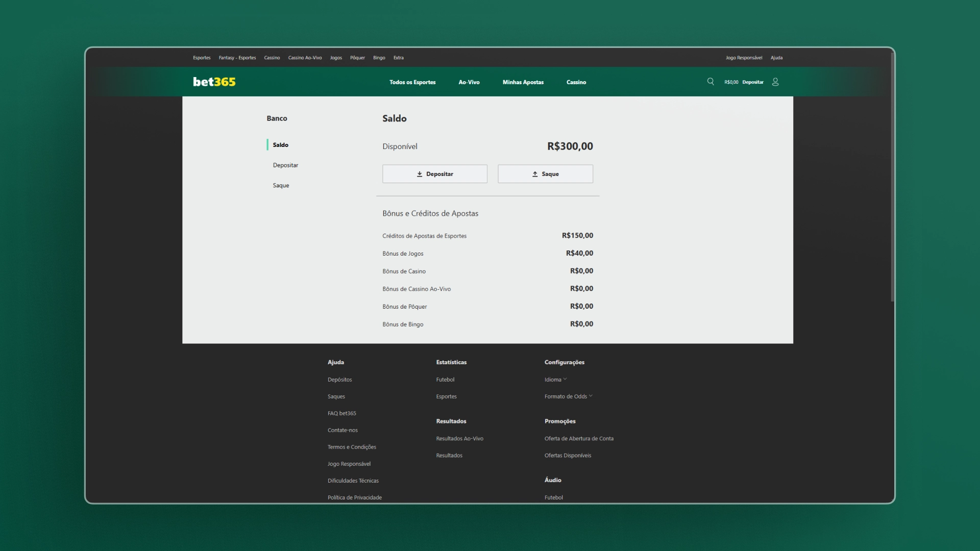Open Dificuldades Técnicas footer link

[x=353, y=481]
